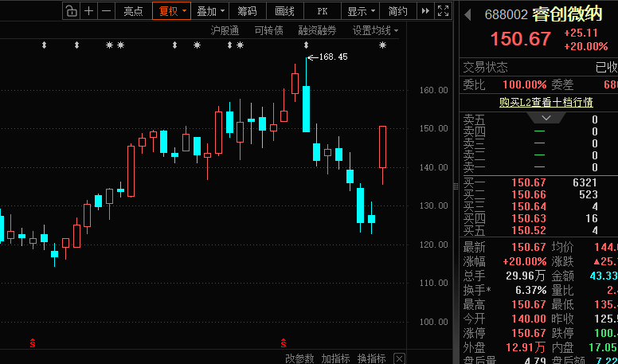Expand the 设置均线 dropdown

pos(375,31)
